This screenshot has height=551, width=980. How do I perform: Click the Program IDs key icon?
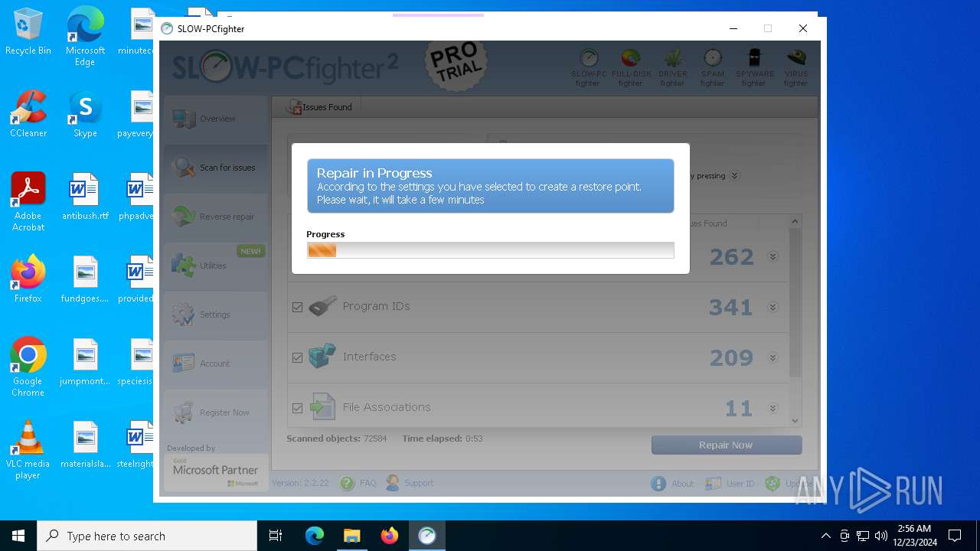tap(322, 306)
